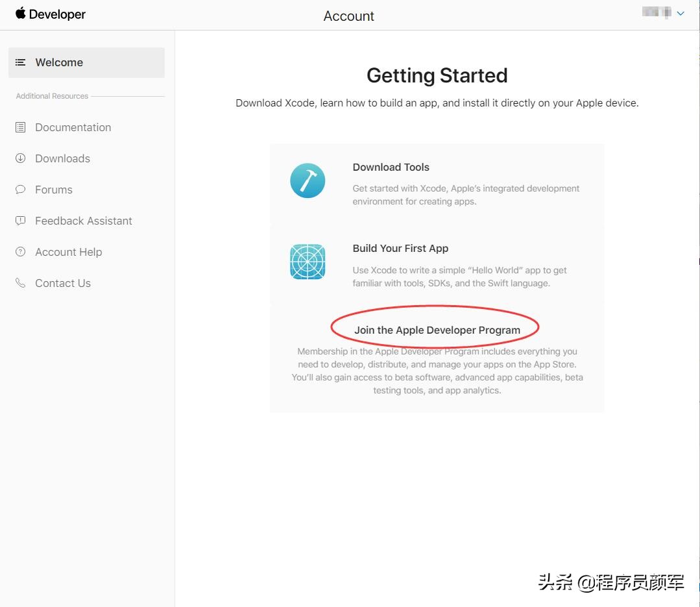Open the Build Your First App link

400,249
